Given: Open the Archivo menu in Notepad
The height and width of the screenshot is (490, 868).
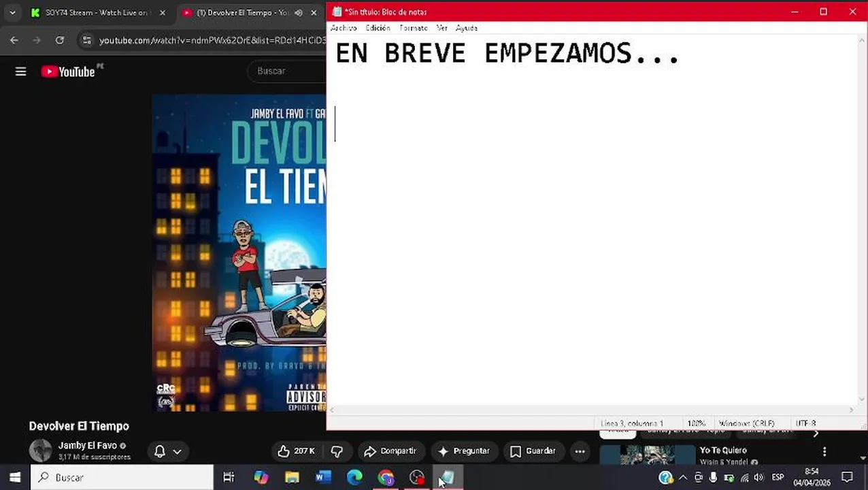Looking at the screenshot, I should [344, 28].
